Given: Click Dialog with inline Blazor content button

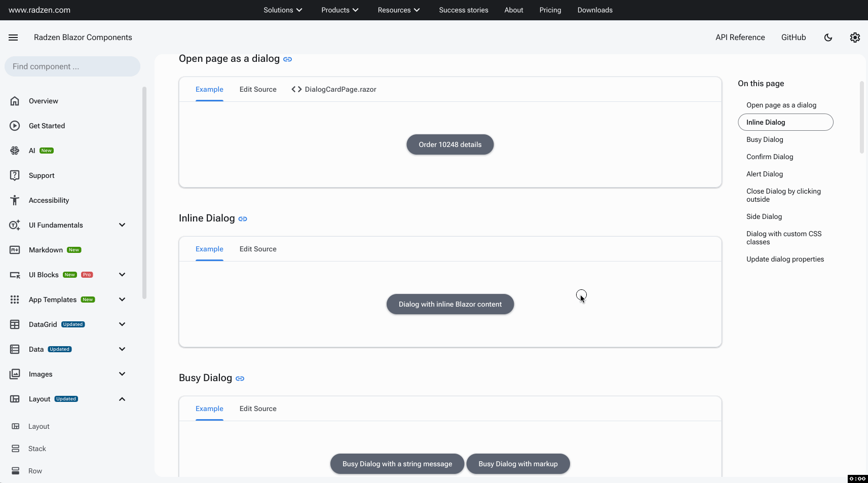Looking at the screenshot, I should [x=450, y=304].
